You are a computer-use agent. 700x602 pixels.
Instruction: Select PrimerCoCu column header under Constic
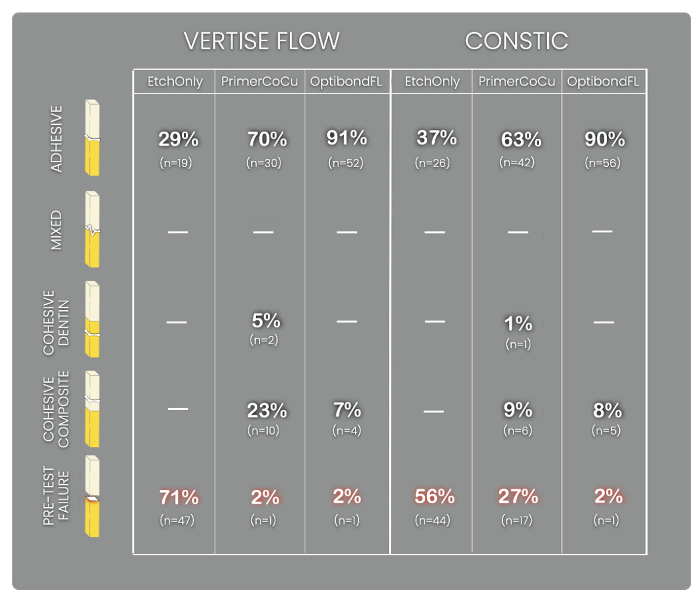517,81
